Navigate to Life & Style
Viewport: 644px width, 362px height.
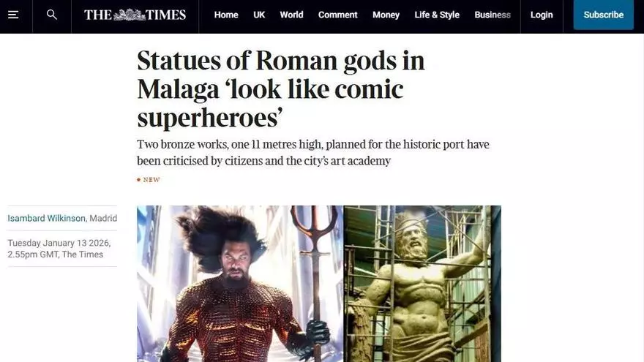[437, 15]
